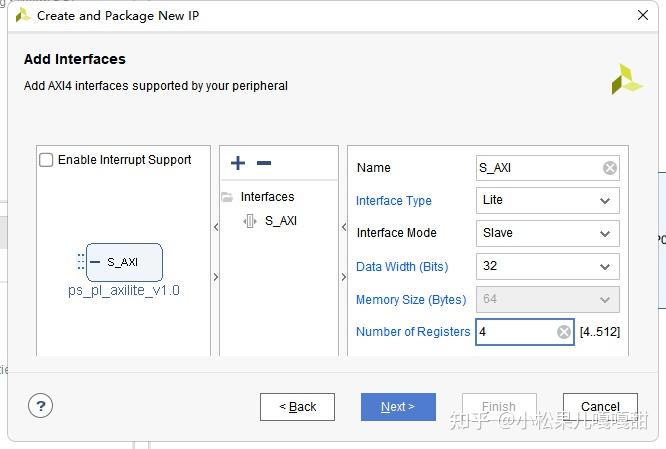Cancel the Create IP wizard

(x=600, y=407)
